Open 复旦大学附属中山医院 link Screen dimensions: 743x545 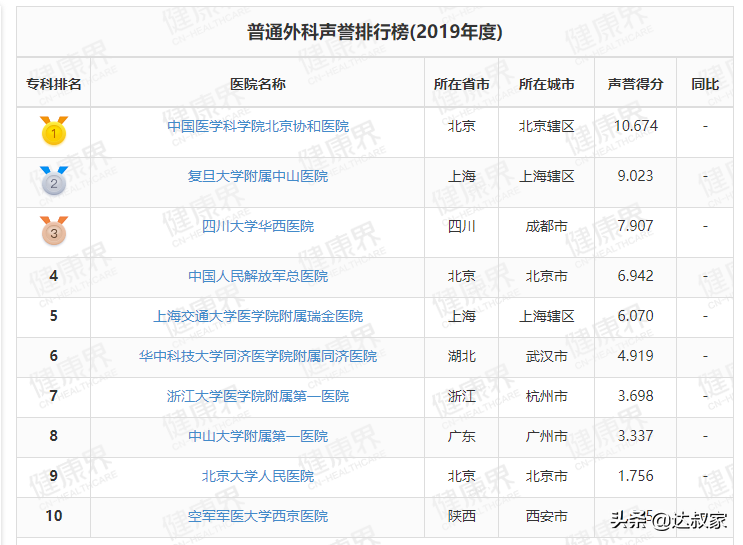point(258,176)
